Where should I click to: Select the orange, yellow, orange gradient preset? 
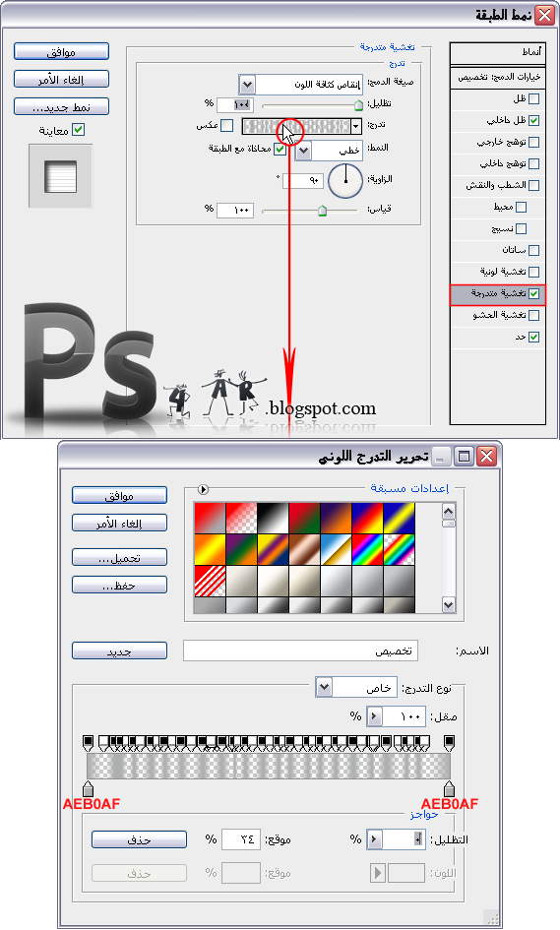pos(210,549)
